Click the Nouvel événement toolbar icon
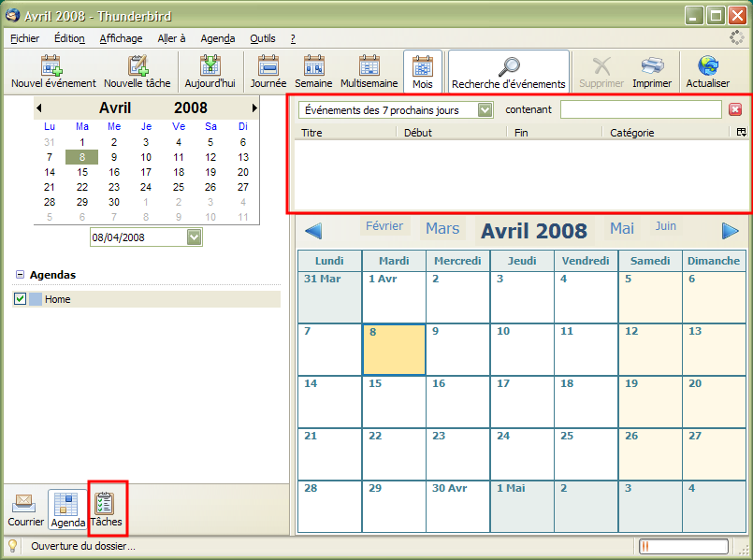 point(53,65)
